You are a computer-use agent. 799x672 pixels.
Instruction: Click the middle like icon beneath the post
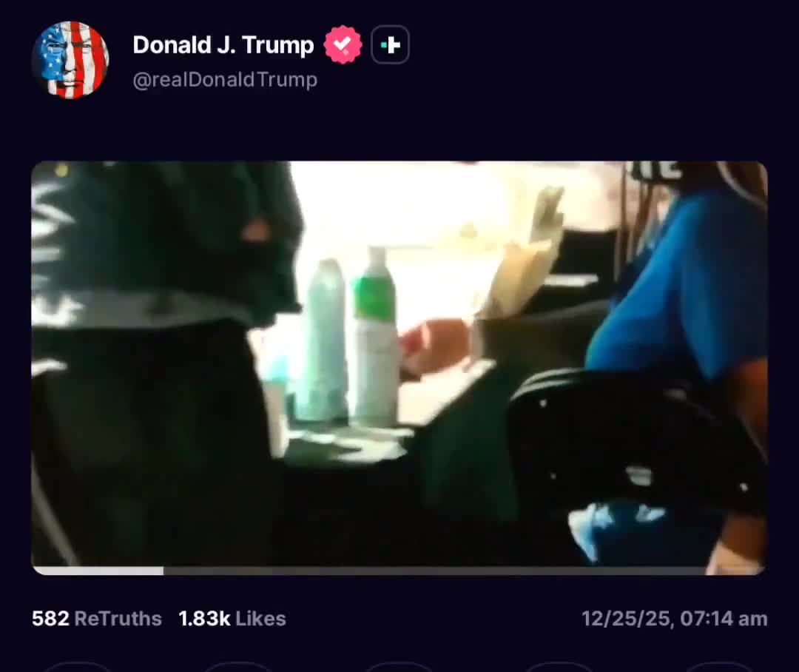point(399,668)
